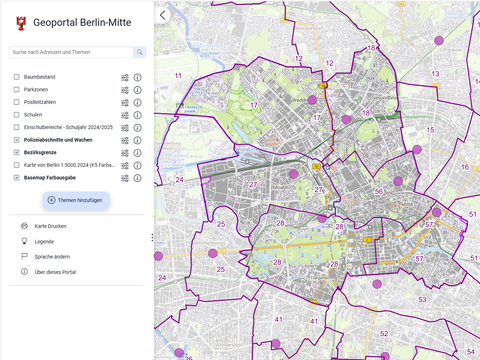The height and width of the screenshot is (360, 480).
Task: Enable the Schulen checkbox
Action: pyautogui.click(x=16, y=115)
